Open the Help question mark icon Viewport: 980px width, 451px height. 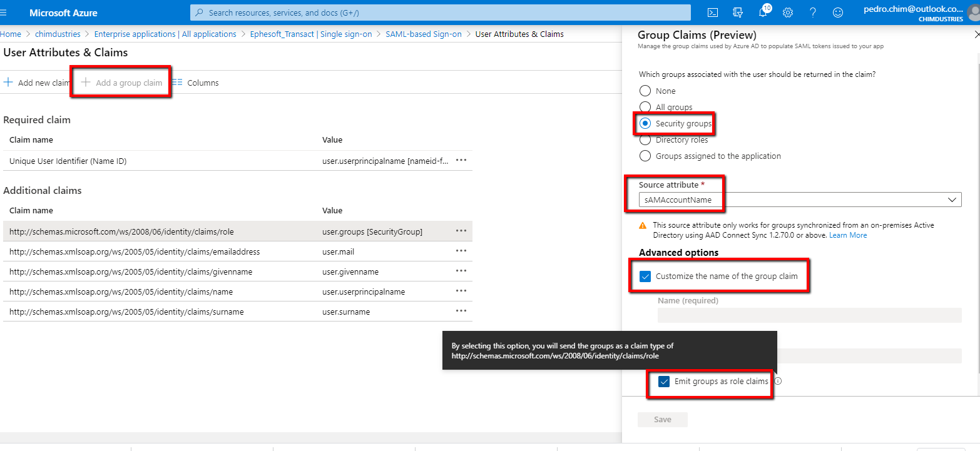[x=813, y=13]
